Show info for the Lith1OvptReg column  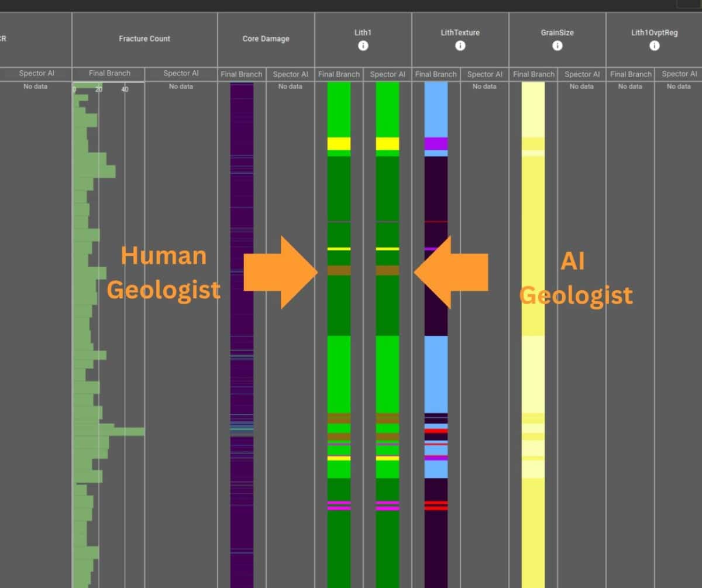654,46
